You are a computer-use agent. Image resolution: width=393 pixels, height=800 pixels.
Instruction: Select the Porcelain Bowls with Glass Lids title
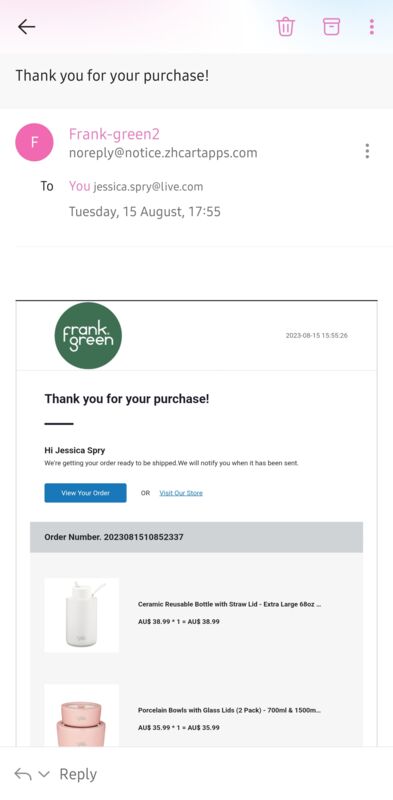(x=230, y=710)
